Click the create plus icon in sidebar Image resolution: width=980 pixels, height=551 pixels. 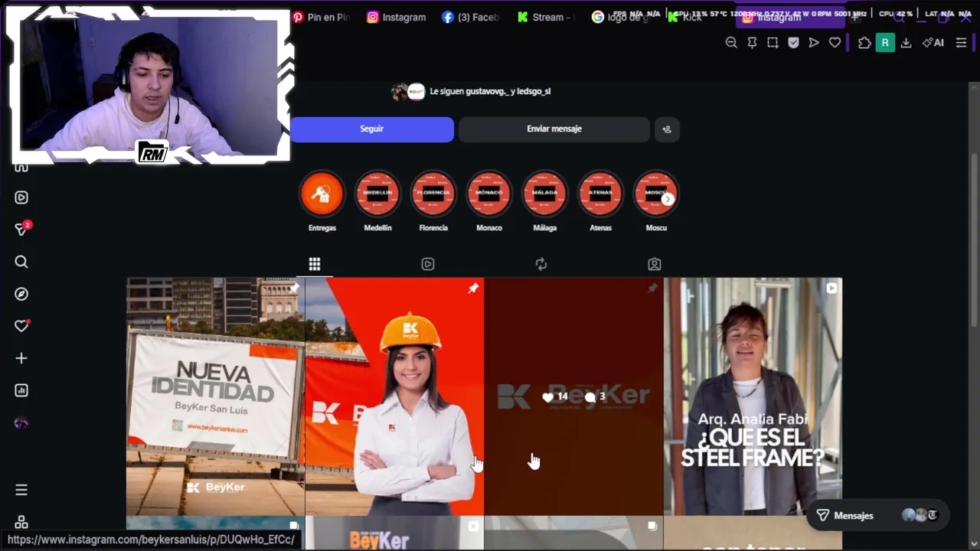[21, 358]
